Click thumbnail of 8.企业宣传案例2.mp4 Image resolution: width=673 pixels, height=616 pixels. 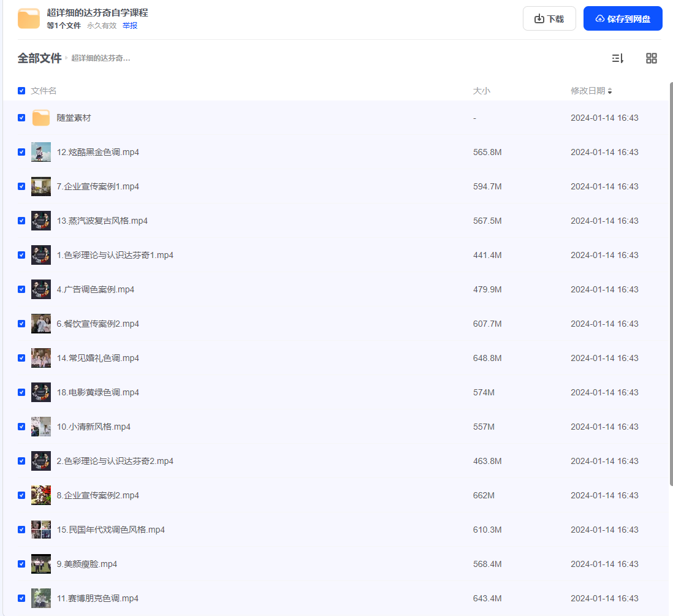[x=41, y=495]
